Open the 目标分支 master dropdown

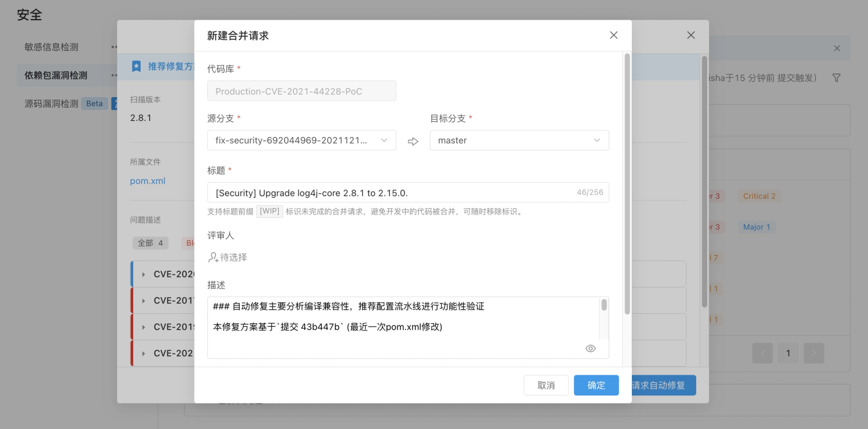click(518, 140)
